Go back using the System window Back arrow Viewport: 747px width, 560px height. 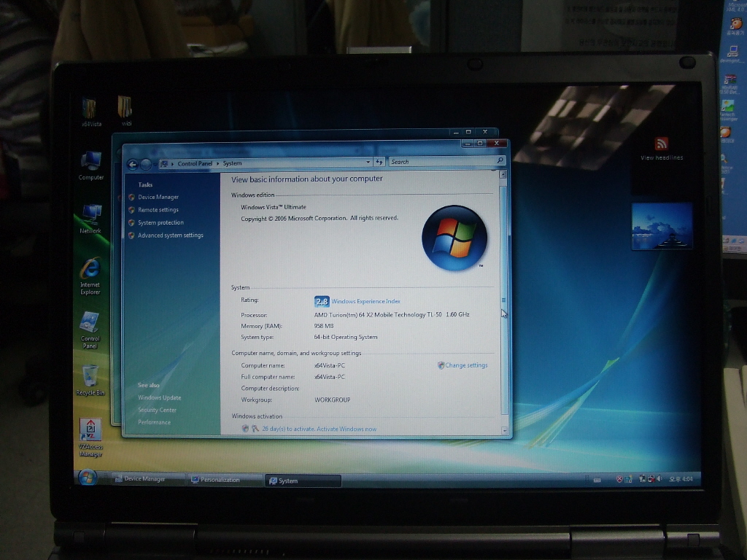[133, 165]
